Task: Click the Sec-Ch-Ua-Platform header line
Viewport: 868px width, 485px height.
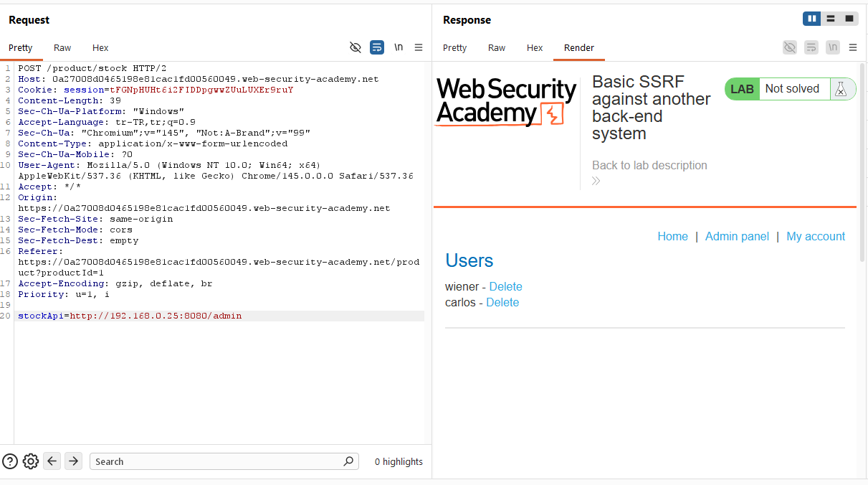Action: pyautogui.click(x=101, y=111)
